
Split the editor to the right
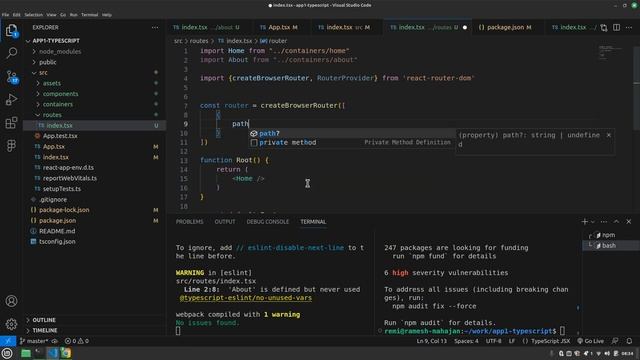point(616,27)
